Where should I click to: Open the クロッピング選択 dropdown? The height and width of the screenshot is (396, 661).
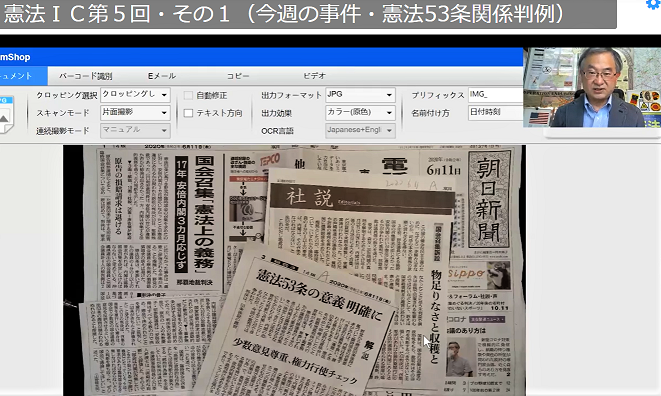coord(135,94)
